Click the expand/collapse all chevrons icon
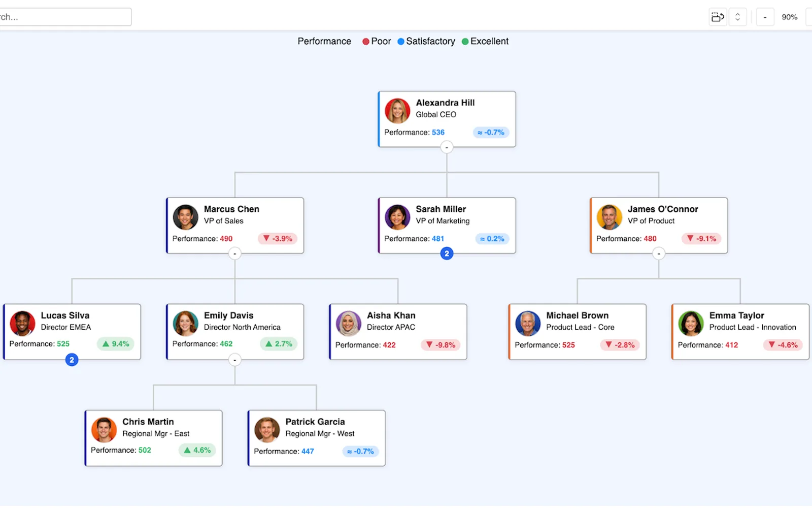 (x=737, y=17)
